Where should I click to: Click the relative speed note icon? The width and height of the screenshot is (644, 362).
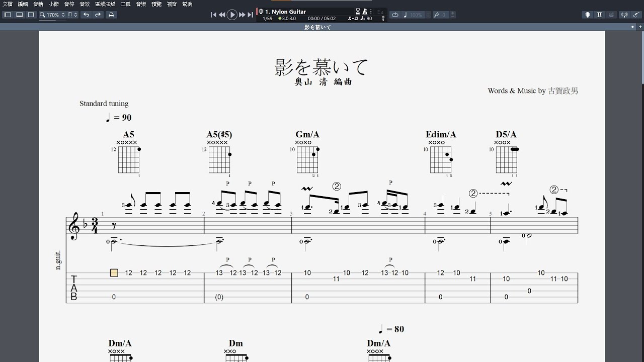tap(405, 15)
